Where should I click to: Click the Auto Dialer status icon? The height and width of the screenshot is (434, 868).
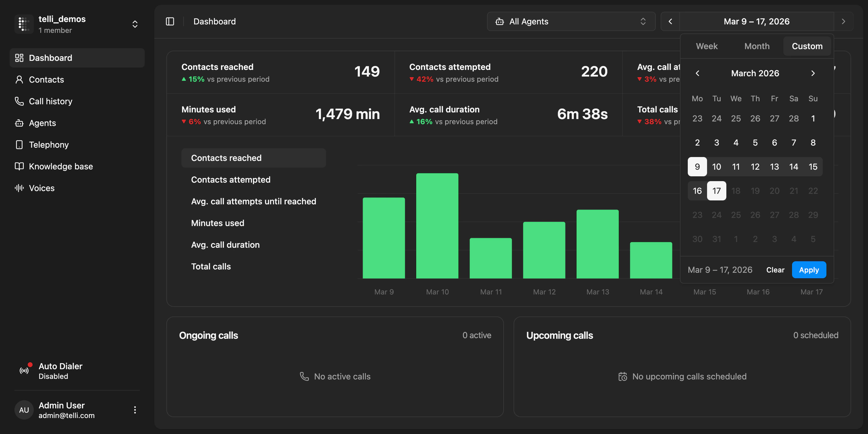point(24,370)
